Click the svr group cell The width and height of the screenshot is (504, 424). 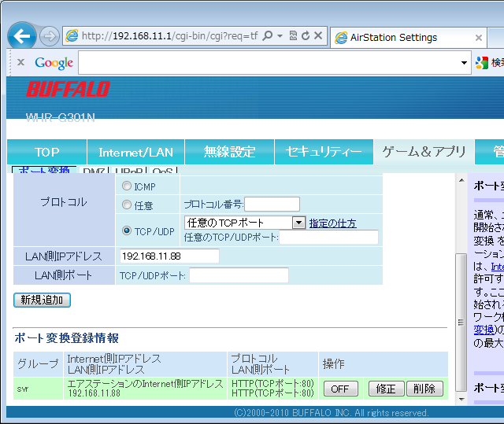(39, 389)
